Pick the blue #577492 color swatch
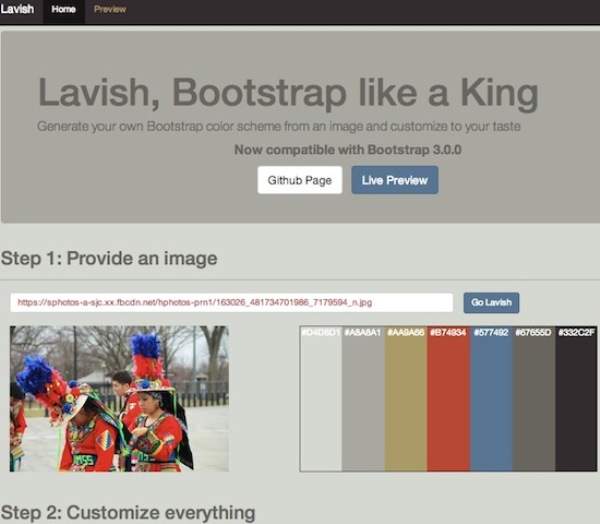600x524 pixels. coord(491,400)
